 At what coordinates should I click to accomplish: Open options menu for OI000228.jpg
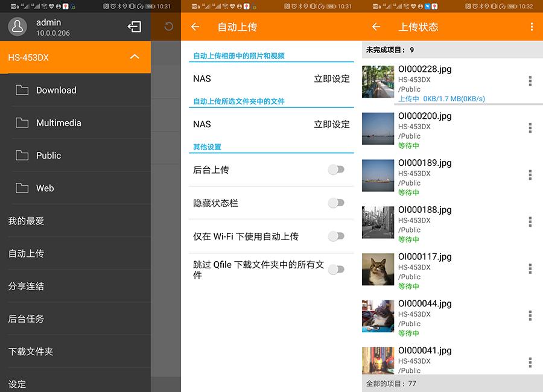click(x=530, y=81)
